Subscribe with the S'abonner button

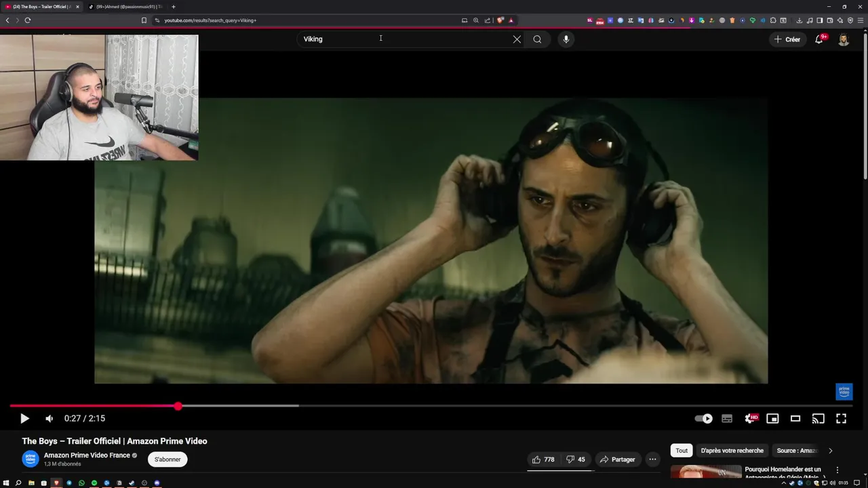(167, 460)
